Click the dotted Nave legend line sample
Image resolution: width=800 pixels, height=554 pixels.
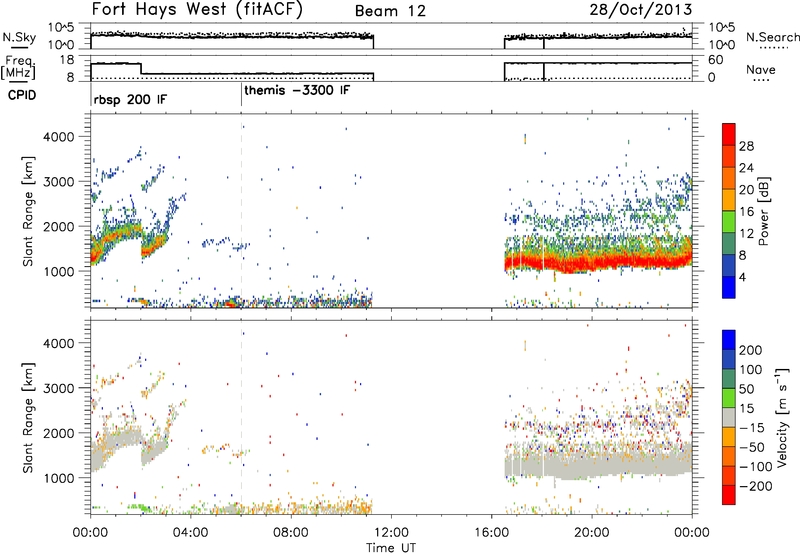click(762, 81)
